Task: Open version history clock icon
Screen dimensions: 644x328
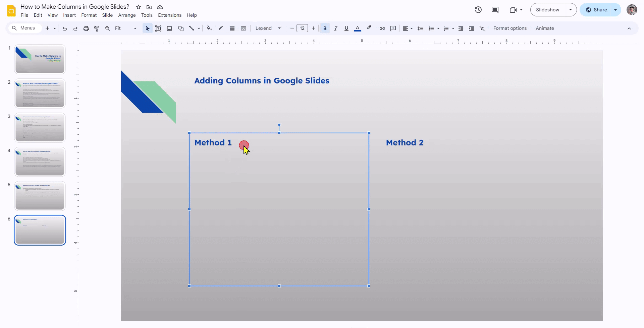Action: [x=478, y=10]
